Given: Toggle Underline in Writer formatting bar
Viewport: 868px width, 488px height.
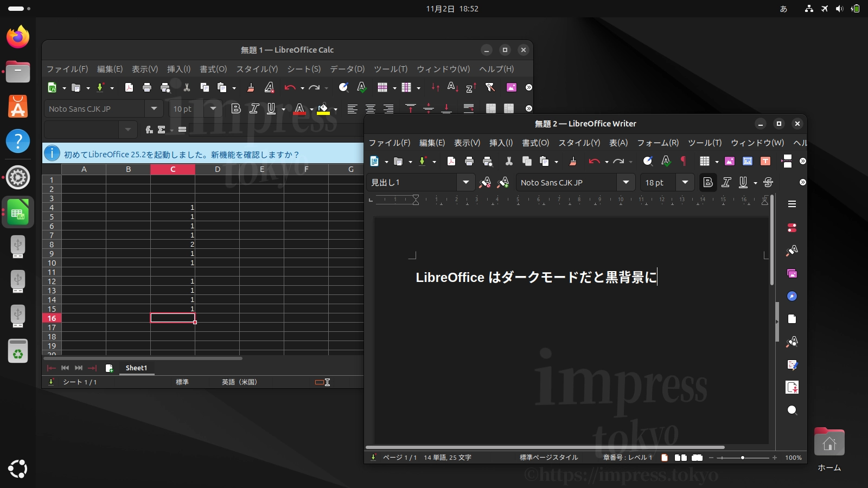Looking at the screenshot, I should click(743, 183).
